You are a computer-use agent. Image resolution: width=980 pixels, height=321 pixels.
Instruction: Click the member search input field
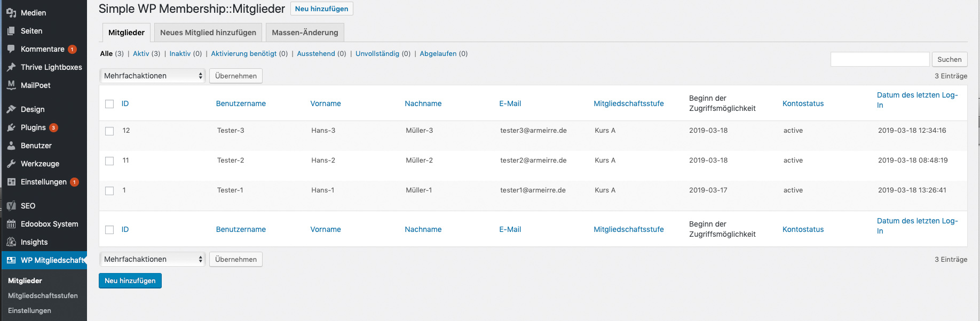tap(880, 59)
